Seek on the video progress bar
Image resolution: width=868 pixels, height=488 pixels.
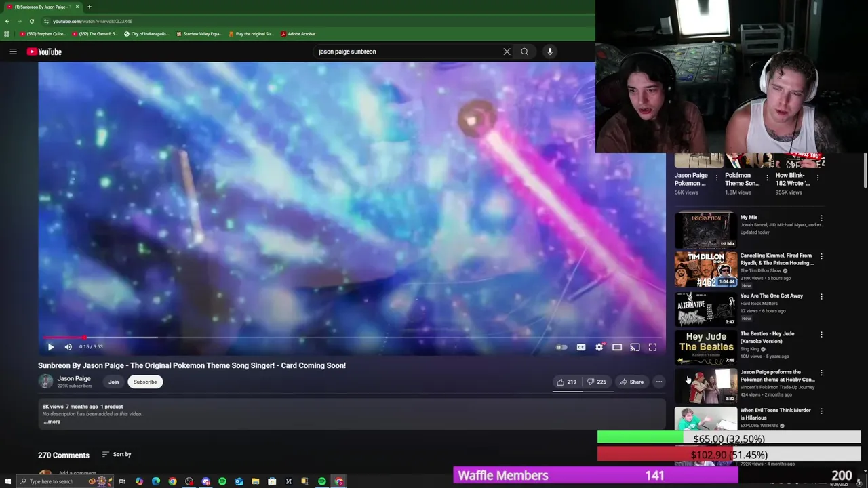[351, 337]
